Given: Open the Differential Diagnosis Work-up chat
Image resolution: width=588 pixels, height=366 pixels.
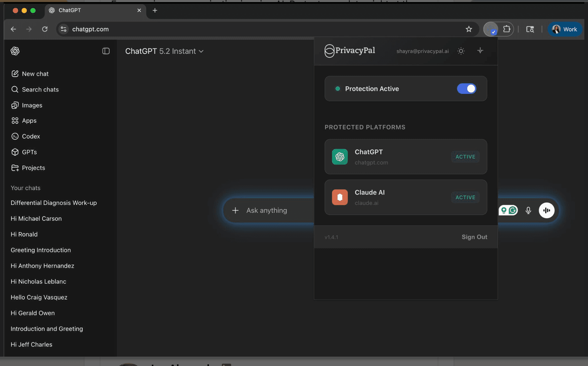Looking at the screenshot, I should click(54, 203).
